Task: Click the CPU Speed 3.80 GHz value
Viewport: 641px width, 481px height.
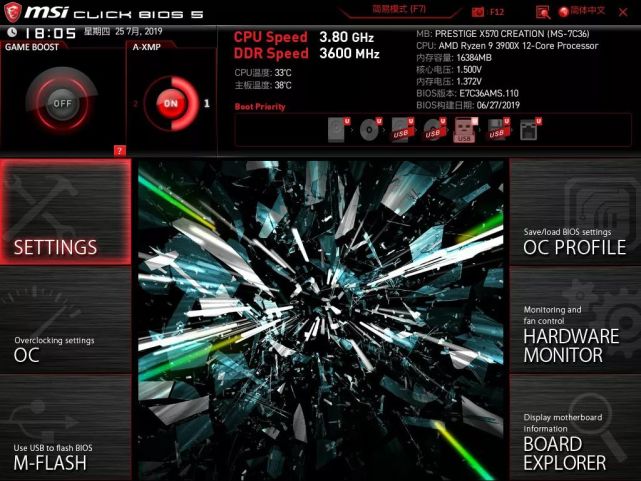Action: pyautogui.click(x=347, y=37)
